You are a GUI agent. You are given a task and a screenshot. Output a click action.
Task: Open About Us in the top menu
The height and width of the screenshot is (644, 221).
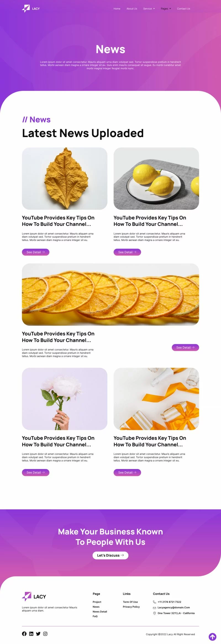[132, 9]
